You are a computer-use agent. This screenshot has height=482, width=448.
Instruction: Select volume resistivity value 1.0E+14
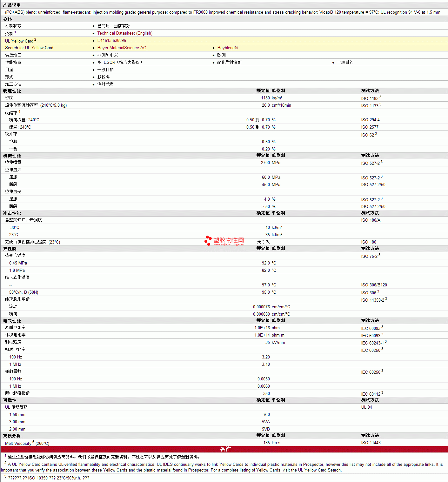[x=262, y=335]
